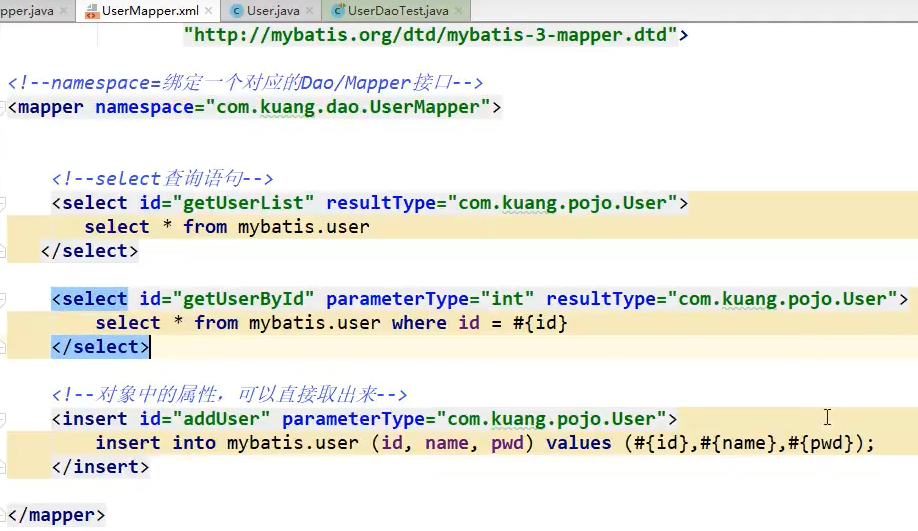
Task: Click the id value "addUser"
Action: (x=221, y=419)
